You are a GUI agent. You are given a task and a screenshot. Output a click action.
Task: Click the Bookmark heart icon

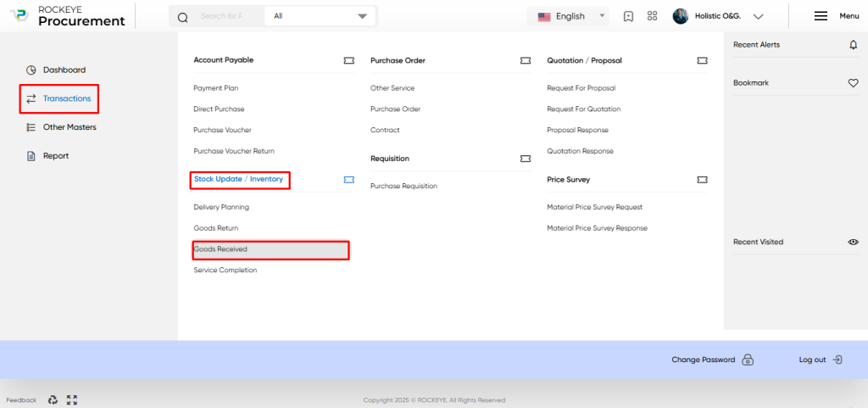[853, 83]
